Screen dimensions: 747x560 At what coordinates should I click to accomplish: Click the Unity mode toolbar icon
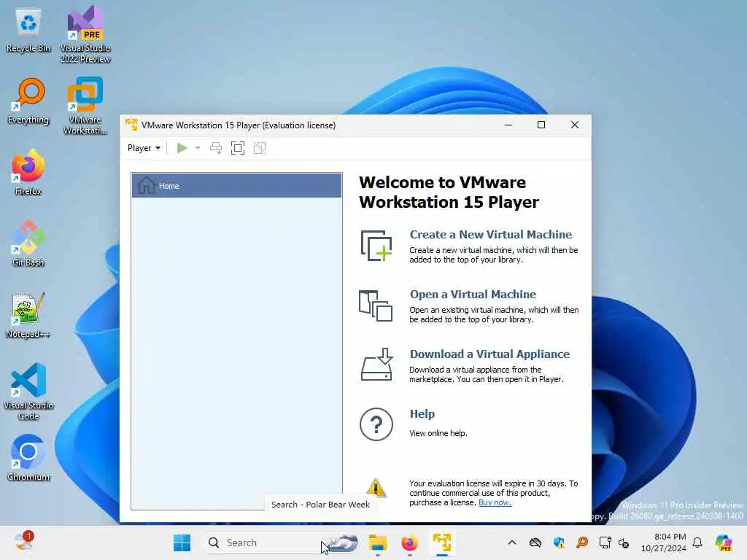click(x=260, y=148)
